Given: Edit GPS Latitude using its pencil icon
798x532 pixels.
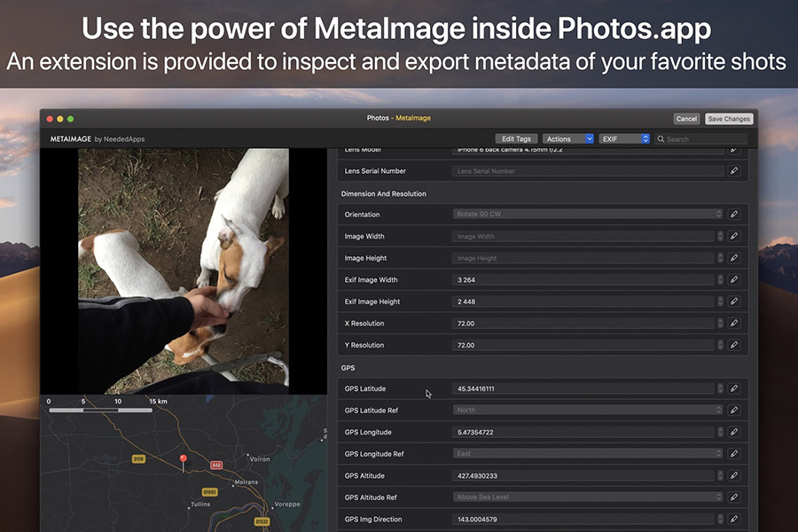Looking at the screenshot, I should point(734,388).
